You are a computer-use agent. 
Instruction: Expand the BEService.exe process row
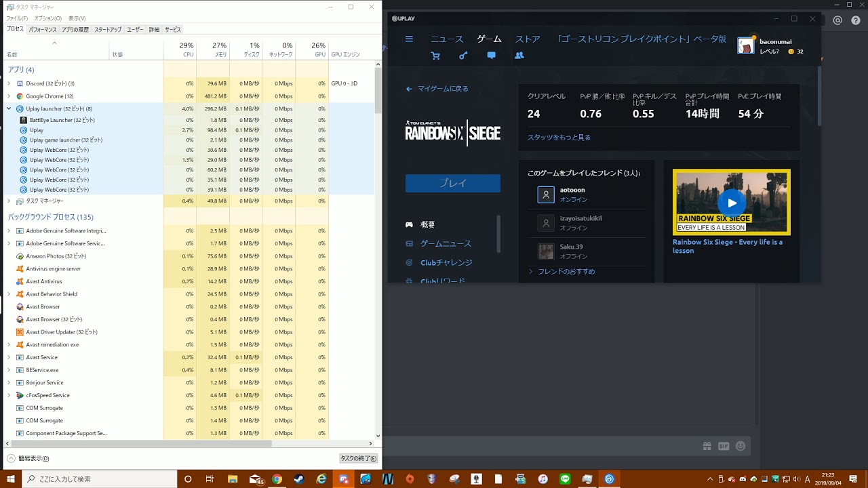(x=9, y=370)
